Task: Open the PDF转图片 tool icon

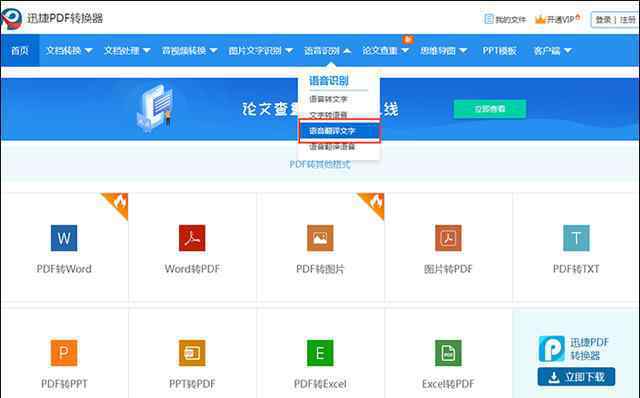Action: click(320, 238)
